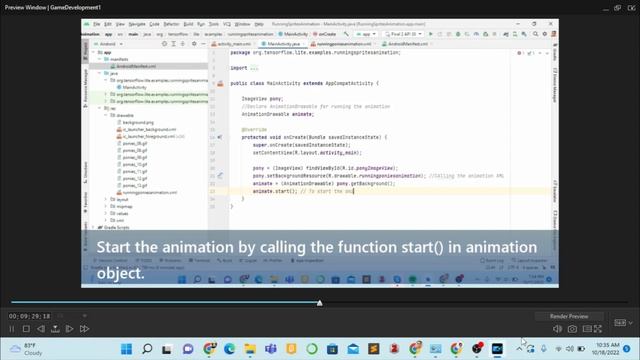Open the weather widget showing Cloudy
This screenshot has height=360, width=640.
(x=27, y=349)
